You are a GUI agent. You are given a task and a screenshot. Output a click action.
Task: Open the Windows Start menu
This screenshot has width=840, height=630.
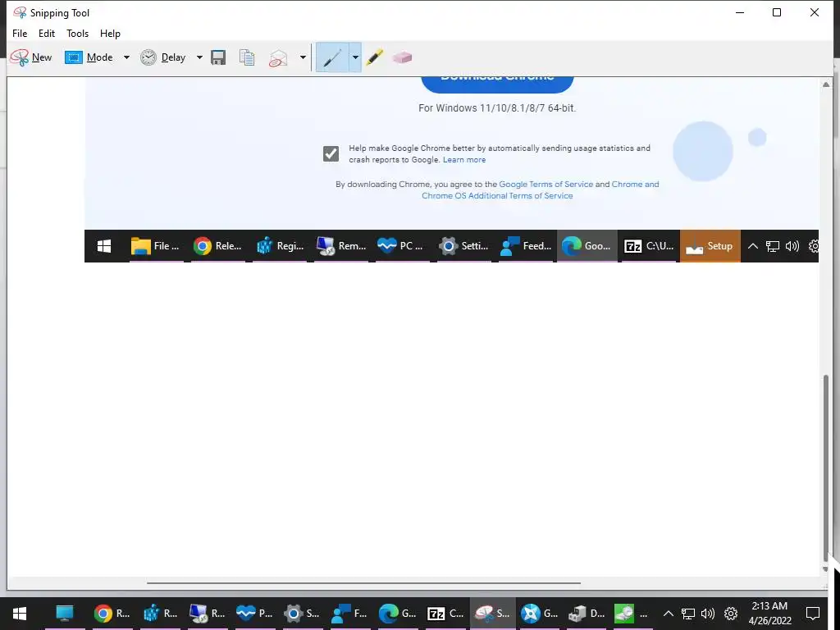[20, 614]
